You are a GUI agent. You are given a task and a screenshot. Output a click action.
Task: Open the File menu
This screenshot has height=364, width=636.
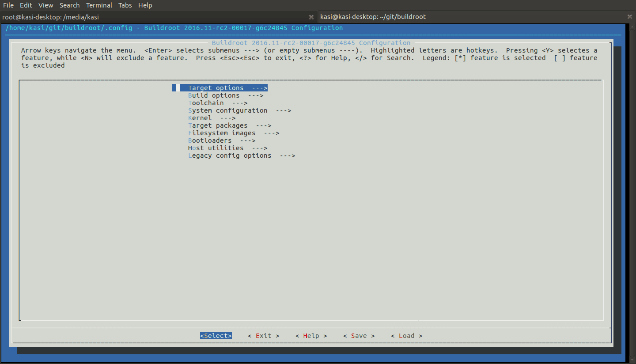pos(8,5)
